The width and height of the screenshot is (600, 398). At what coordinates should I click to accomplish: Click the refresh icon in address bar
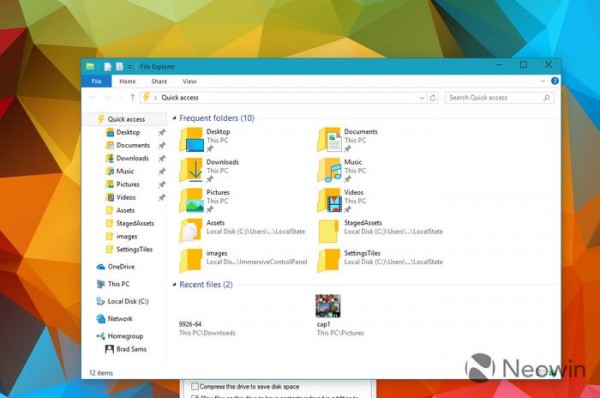pyautogui.click(x=433, y=98)
